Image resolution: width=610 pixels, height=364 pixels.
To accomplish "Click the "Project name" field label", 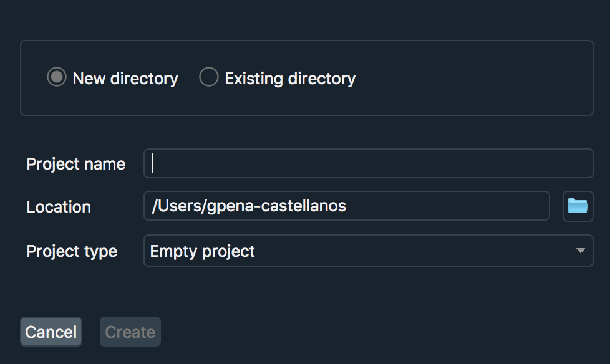I will 76,164.
